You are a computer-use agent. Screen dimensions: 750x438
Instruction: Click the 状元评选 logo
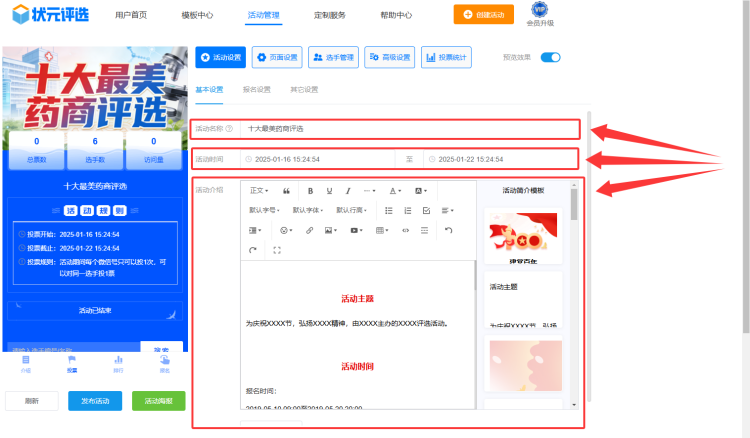click(x=50, y=14)
